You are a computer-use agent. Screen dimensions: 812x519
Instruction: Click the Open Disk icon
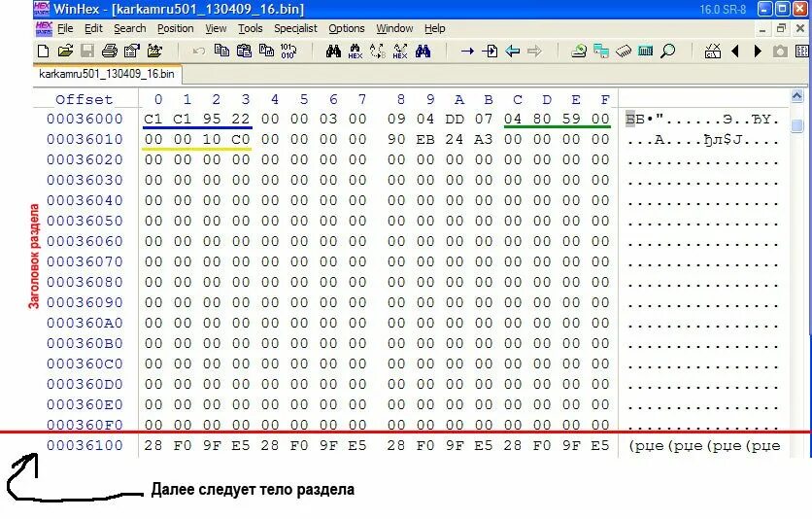click(x=579, y=51)
